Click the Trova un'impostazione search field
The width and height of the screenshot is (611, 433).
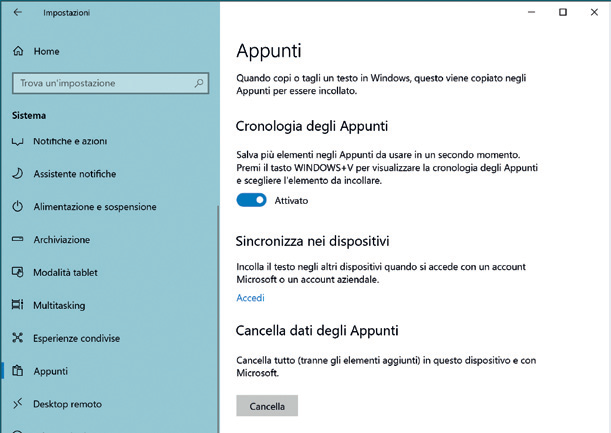(111, 83)
